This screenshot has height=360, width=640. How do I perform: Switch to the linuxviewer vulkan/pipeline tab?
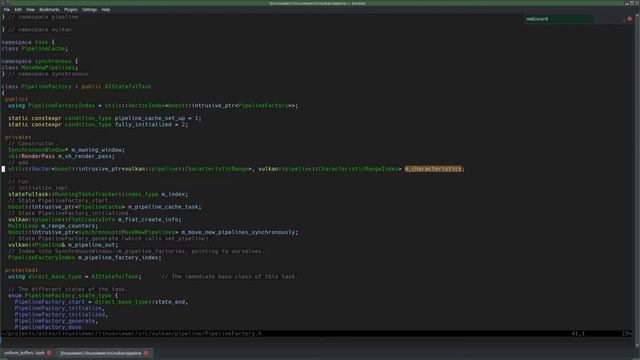tap(100, 353)
